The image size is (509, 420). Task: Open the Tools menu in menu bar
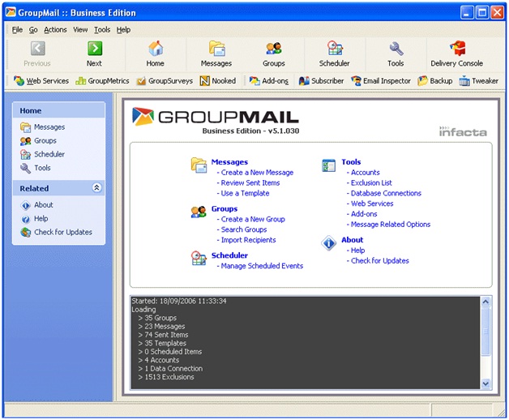coord(101,29)
